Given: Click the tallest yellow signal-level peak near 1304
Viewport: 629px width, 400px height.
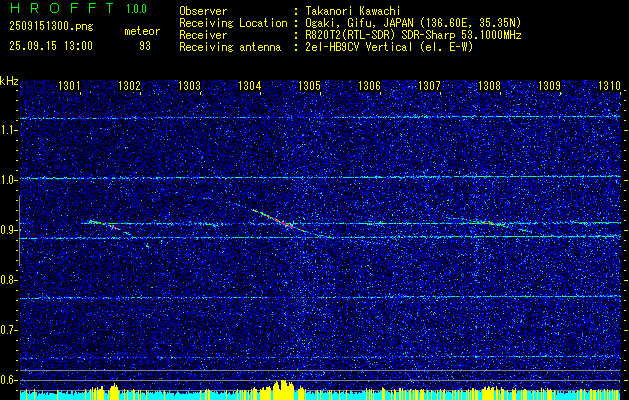Looking at the screenshot, I should pyautogui.click(x=283, y=389).
